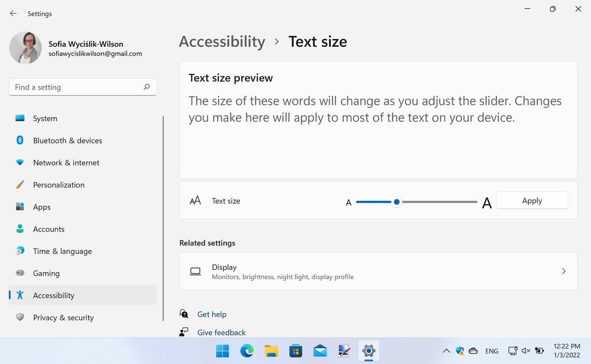Click the muted volume icon in the tray

click(525, 351)
